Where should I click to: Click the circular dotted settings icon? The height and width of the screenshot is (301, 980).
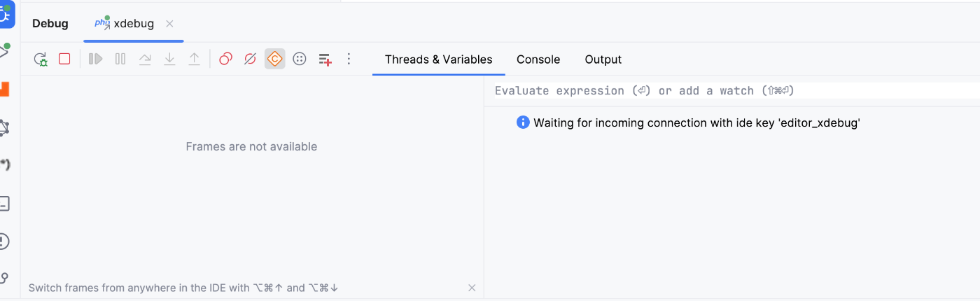coord(300,59)
